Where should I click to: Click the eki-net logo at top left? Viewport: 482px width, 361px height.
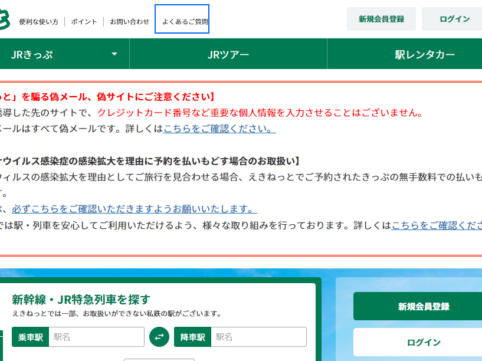pos(5,20)
